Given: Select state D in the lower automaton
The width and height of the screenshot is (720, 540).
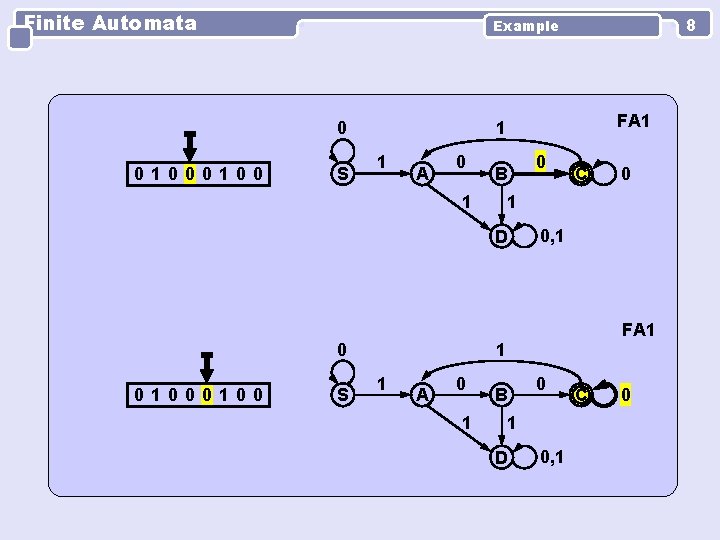Looking at the screenshot, I should pyautogui.click(x=501, y=457).
